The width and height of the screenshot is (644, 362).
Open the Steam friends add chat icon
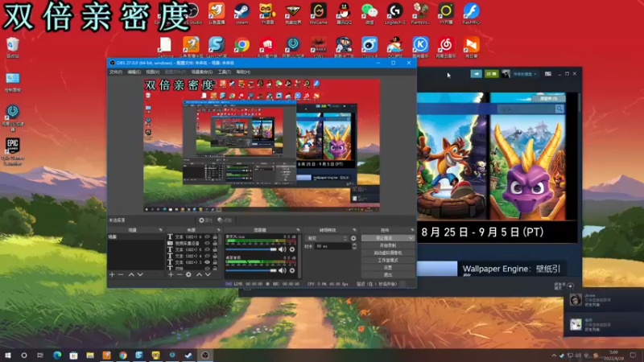point(571,286)
